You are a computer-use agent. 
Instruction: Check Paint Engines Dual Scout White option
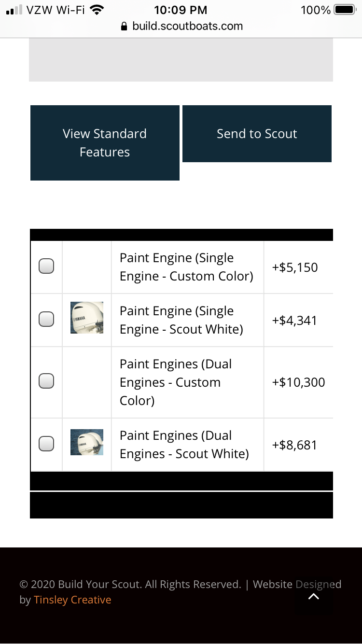pos(46,443)
